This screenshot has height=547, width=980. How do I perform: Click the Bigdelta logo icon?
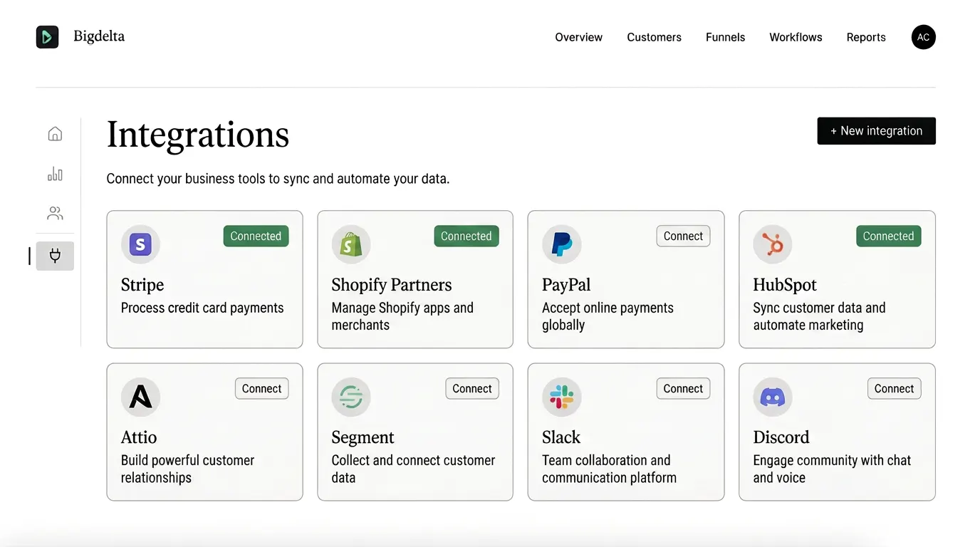(x=47, y=37)
